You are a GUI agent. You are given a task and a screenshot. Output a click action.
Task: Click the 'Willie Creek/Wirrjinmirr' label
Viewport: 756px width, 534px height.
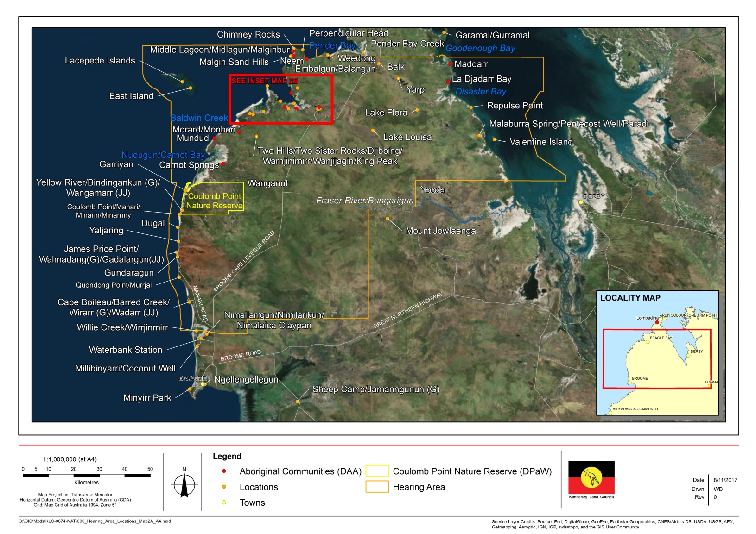[122, 327]
